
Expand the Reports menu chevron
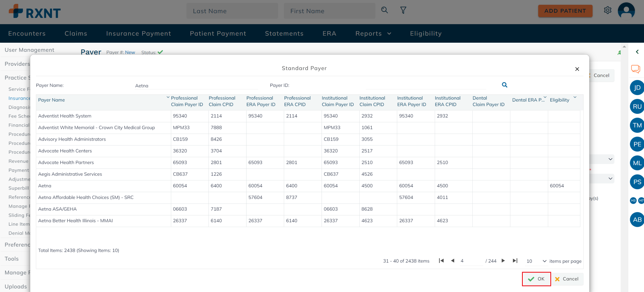(x=389, y=33)
